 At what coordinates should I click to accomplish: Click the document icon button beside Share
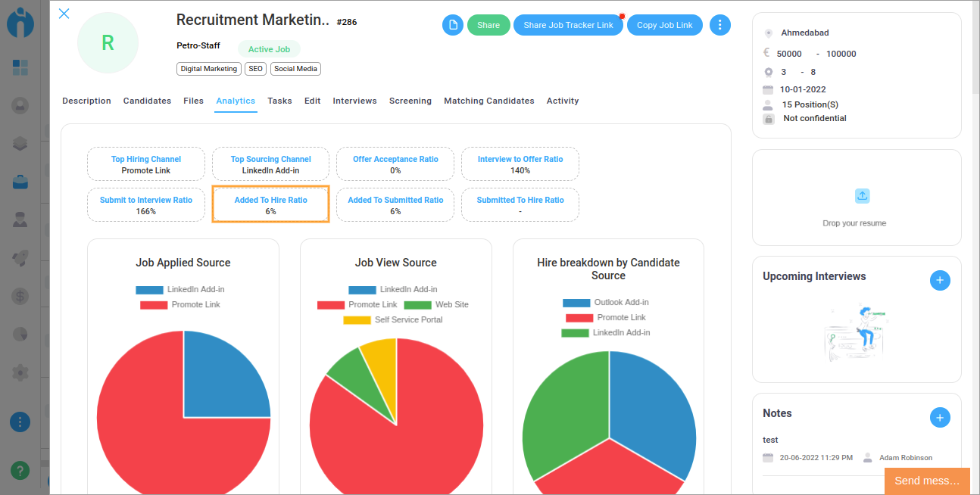point(453,25)
